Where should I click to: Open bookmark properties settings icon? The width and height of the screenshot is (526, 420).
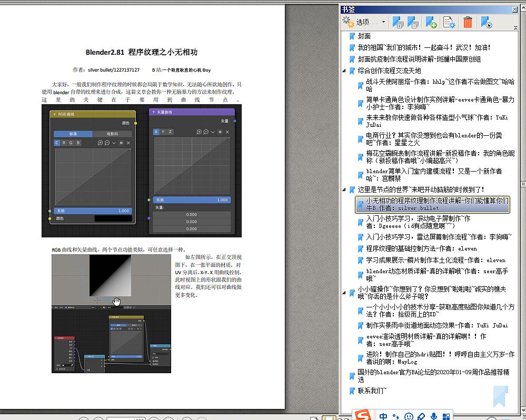449,22
